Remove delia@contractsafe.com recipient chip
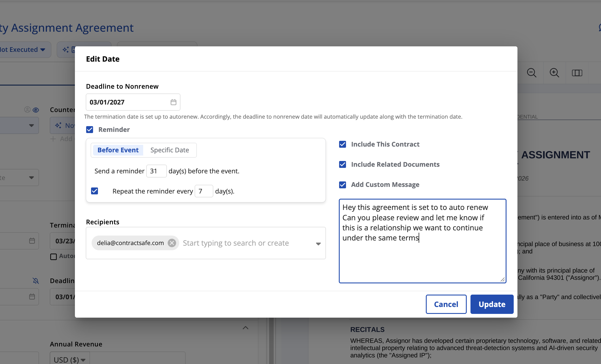Screen dimensions: 601x364 point(172,243)
